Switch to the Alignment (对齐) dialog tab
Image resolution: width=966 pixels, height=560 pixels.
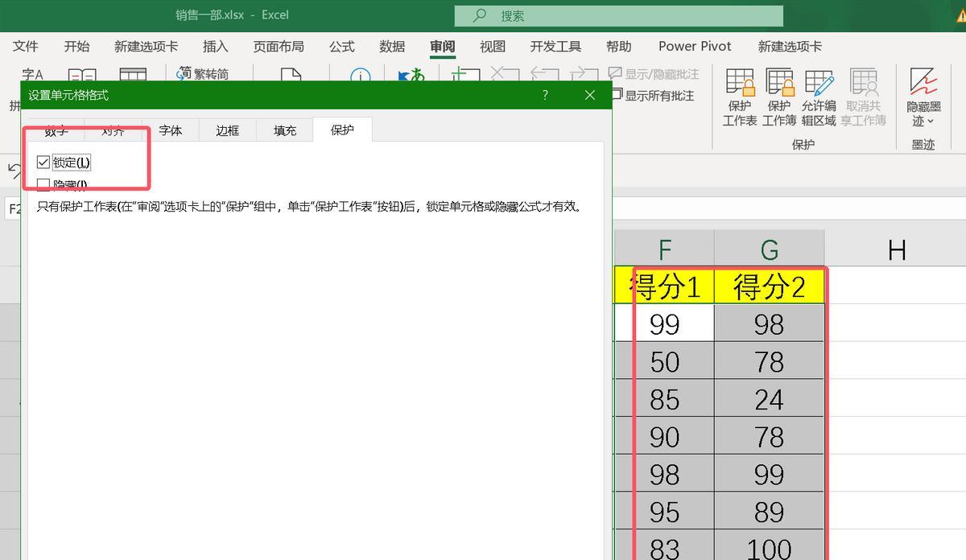tap(113, 130)
